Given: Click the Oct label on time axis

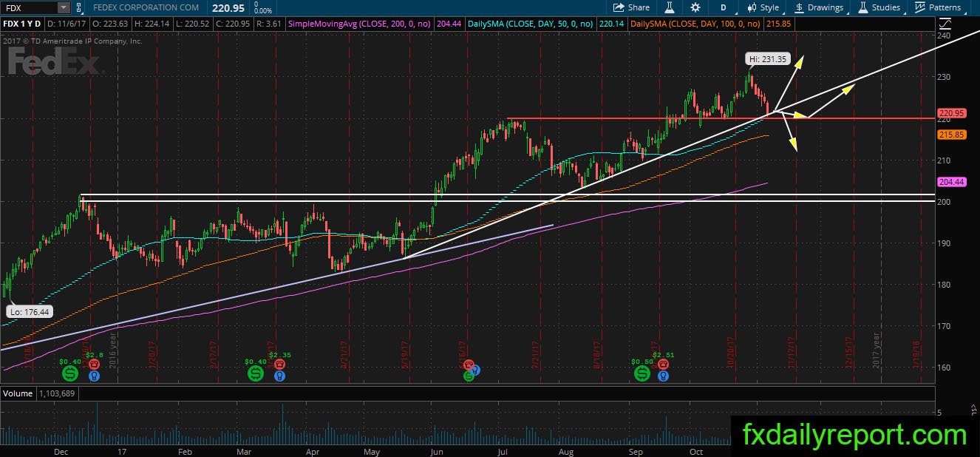Looking at the screenshot, I should tap(695, 451).
